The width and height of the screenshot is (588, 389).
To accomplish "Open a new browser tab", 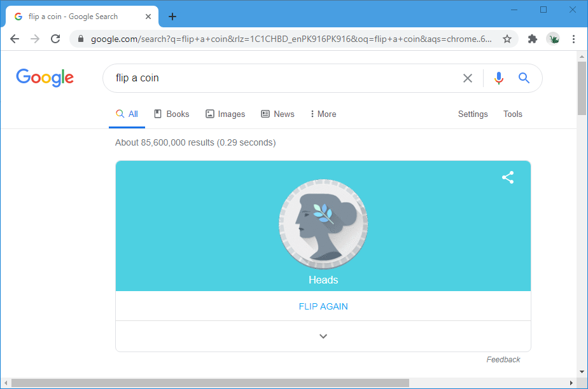I will (172, 17).
